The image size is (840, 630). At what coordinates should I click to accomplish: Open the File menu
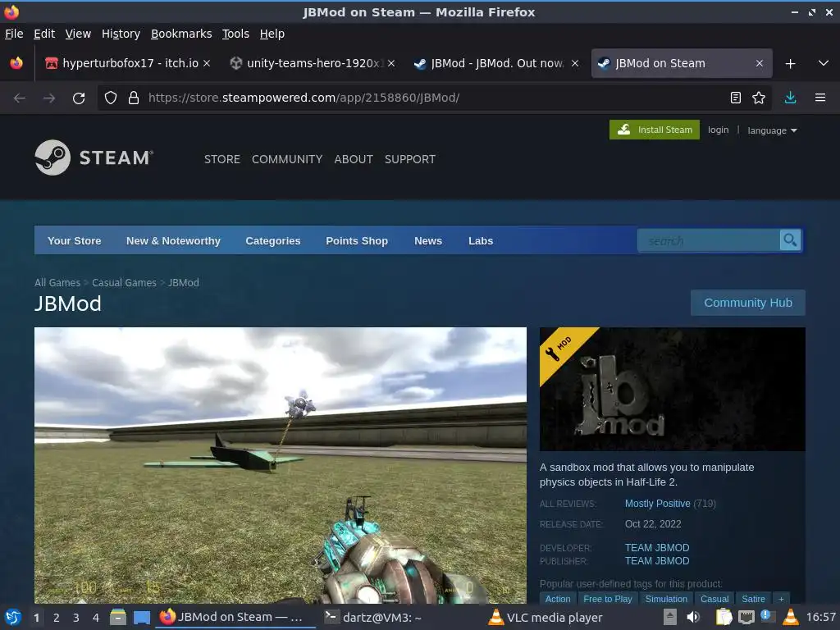pos(14,34)
